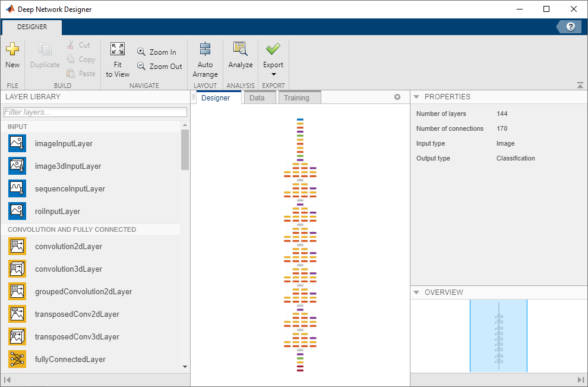
Task: Click the Export green checkmark icon
Action: 273,49
